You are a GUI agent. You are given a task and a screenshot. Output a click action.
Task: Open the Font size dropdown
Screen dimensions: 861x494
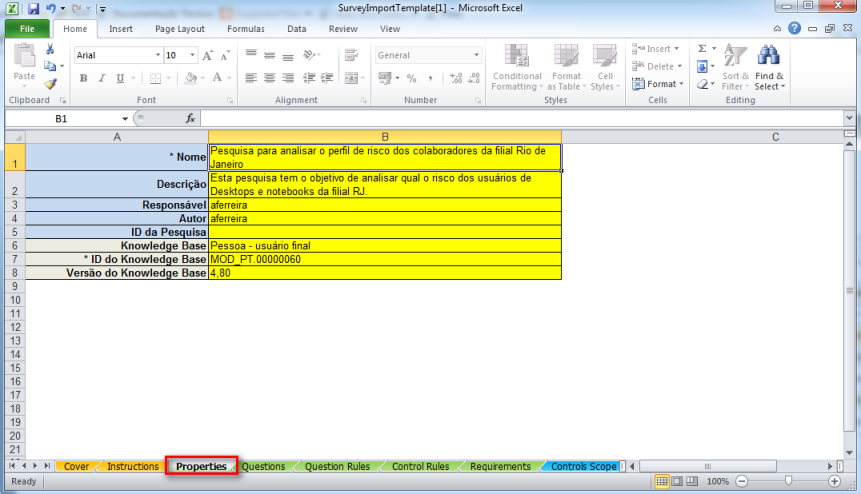point(192,55)
